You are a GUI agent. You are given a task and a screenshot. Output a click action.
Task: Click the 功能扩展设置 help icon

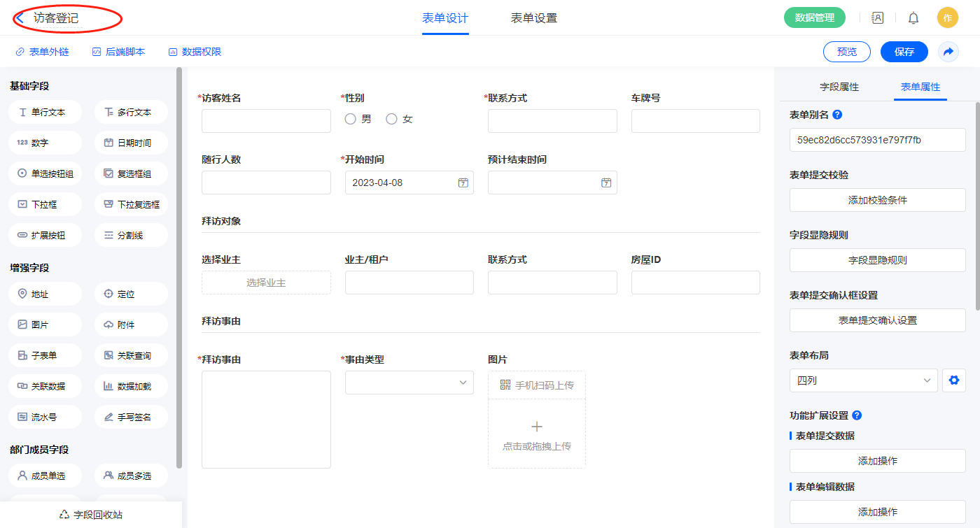point(857,415)
